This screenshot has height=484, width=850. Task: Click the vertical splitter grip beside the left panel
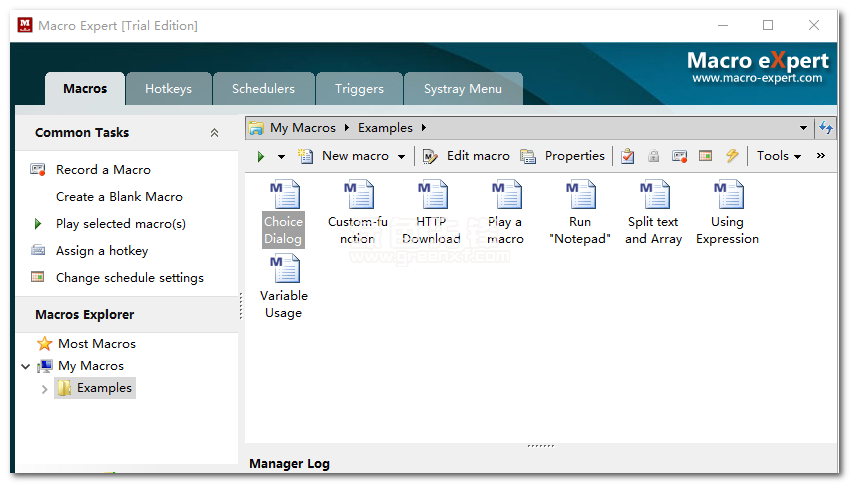[x=241, y=306]
